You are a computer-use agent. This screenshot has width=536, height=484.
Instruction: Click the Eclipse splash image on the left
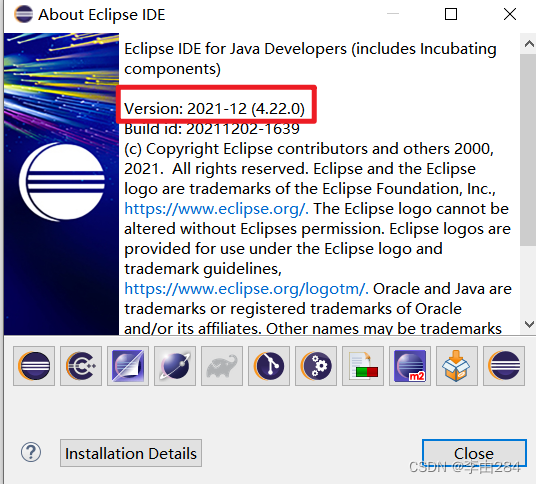(62, 184)
